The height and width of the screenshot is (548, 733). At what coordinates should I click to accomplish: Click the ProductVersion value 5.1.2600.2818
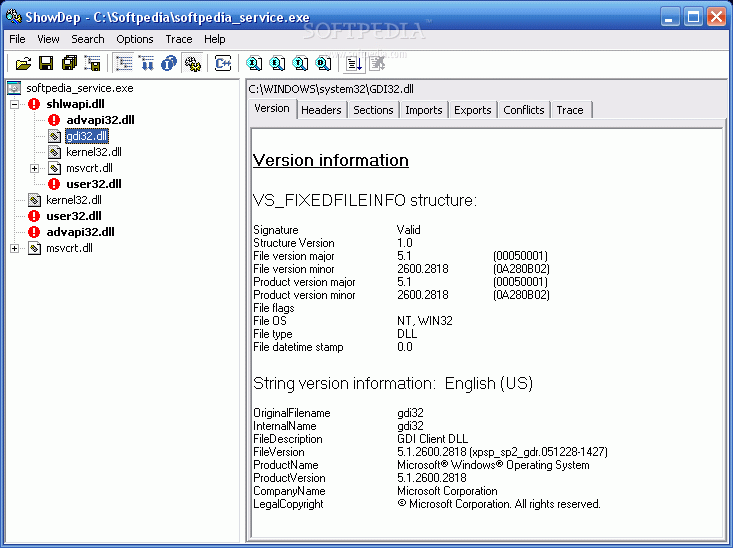[x=431, y=478]
